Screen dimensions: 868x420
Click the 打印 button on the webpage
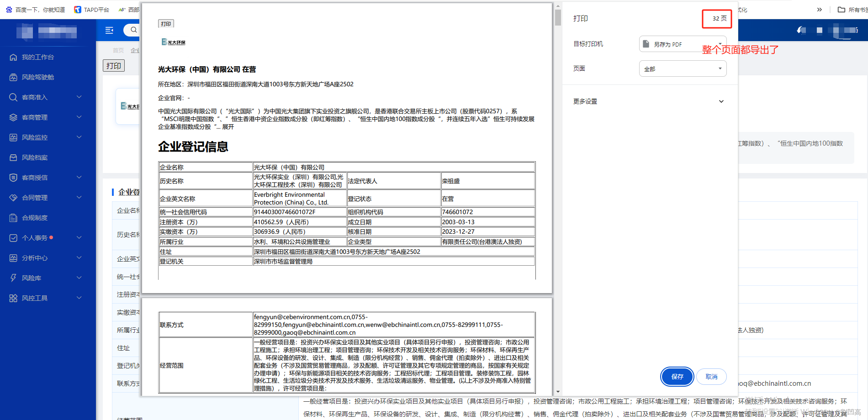(x=114, y=66)
